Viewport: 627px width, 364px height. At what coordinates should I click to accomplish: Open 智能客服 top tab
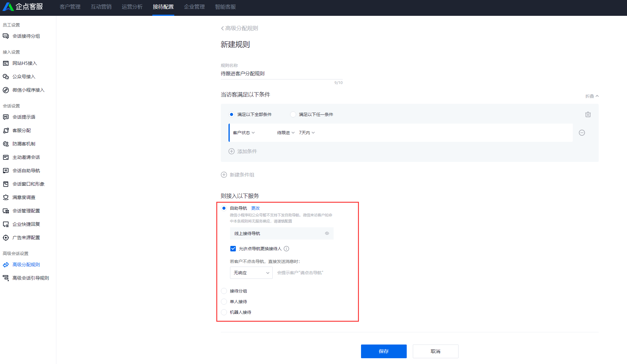(x=225, y=7)
